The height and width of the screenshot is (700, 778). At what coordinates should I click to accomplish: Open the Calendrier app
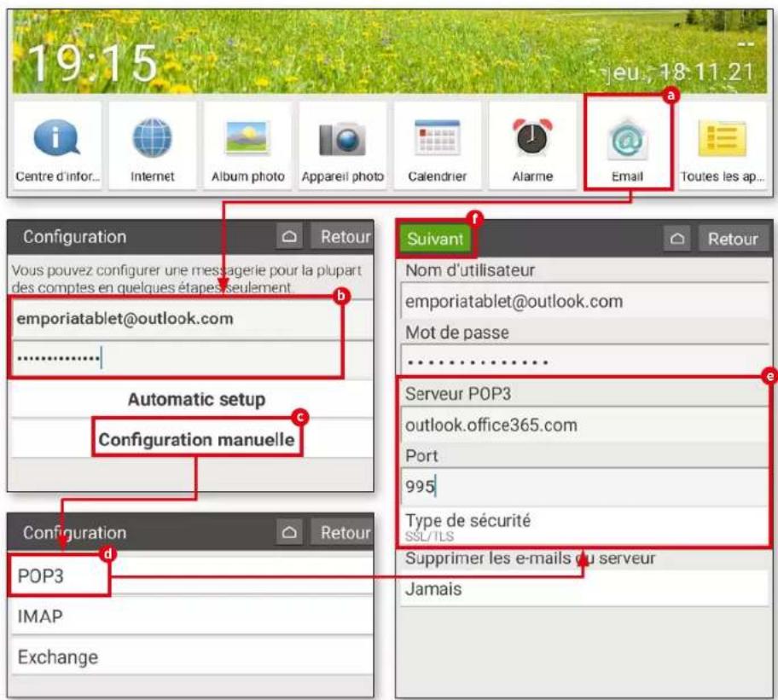[437, 146]
